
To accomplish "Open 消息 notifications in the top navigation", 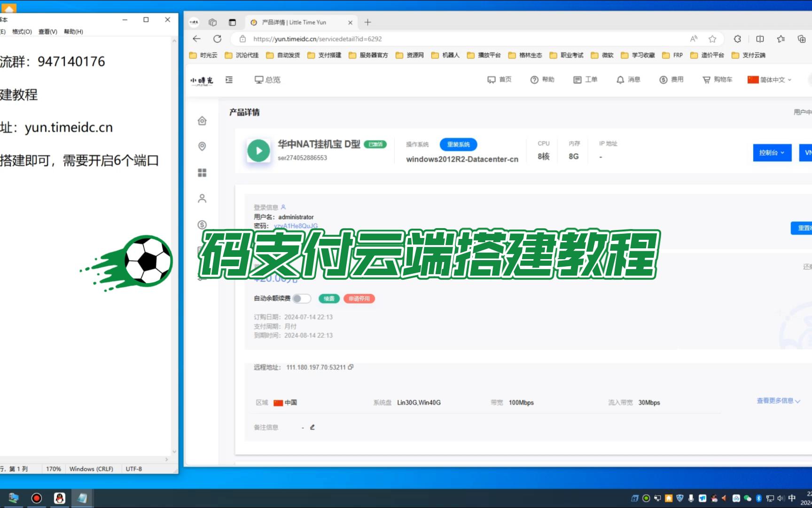I will click(628, 79).
